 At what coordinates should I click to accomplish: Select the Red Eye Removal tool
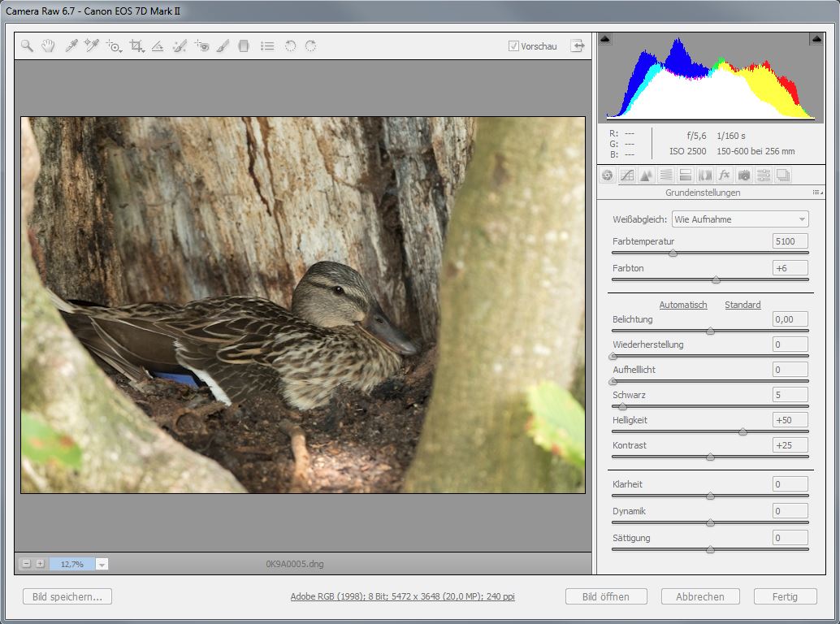[201, 46]
